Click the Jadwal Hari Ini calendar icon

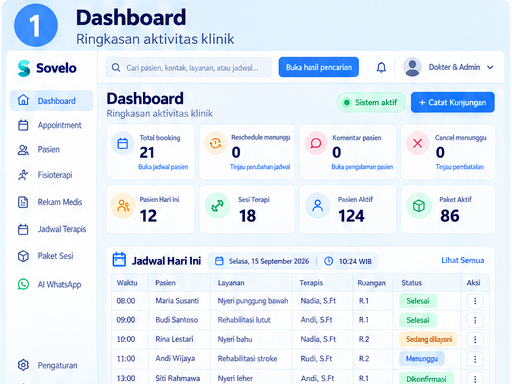pos(119,260)
